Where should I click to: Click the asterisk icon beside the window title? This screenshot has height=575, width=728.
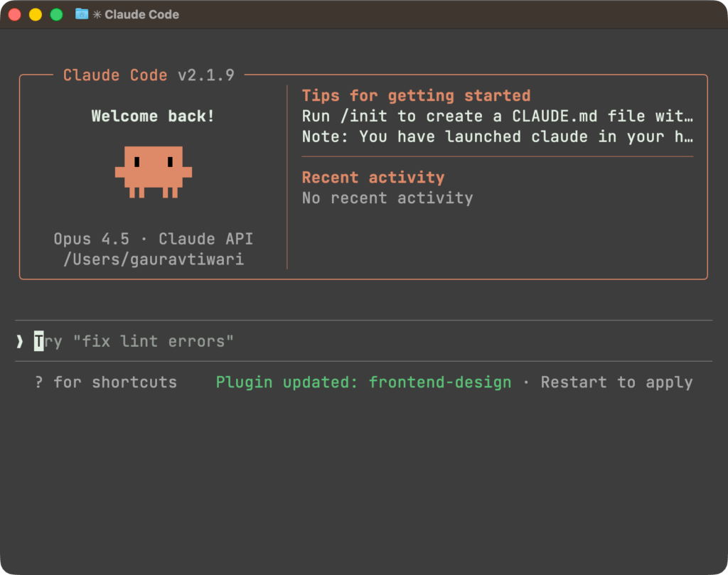(97, 14)
